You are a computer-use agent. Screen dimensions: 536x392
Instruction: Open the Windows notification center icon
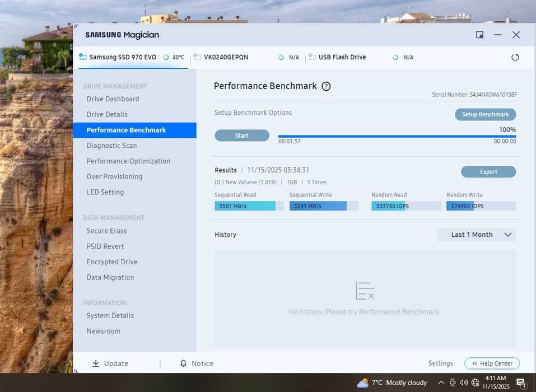521,383
